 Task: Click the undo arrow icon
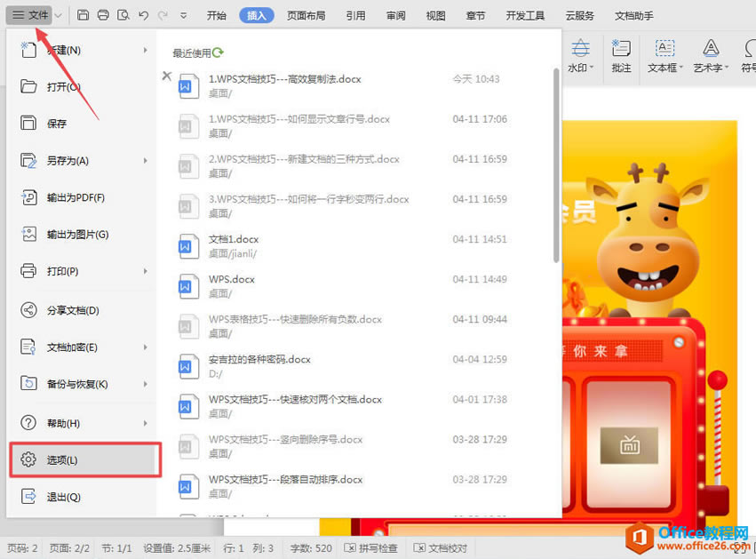click(x=144, y=15)
